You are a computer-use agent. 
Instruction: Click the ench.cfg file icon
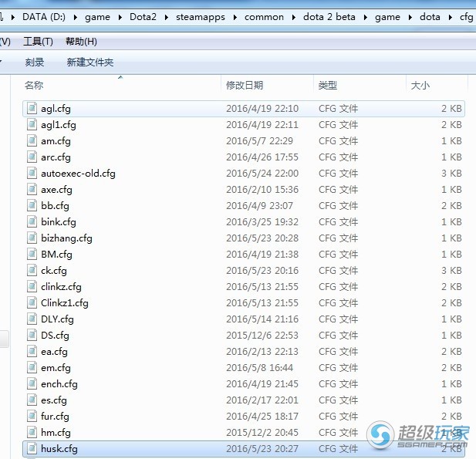point(32,383)
